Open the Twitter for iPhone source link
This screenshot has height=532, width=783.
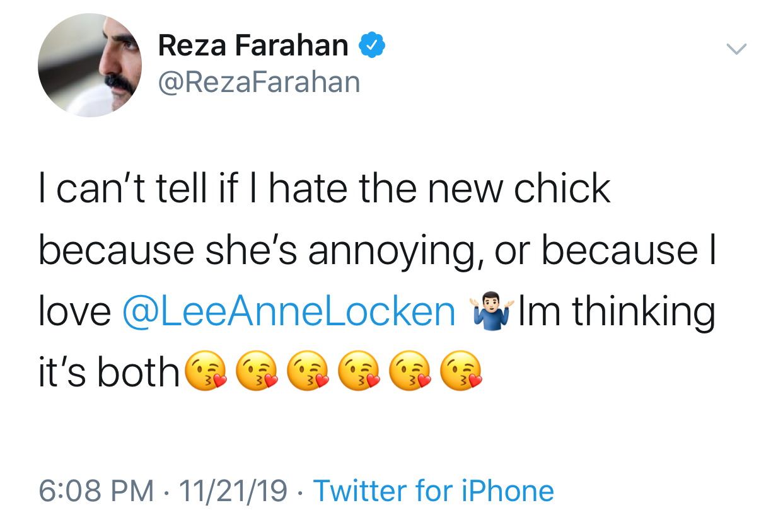(x=433, y=491)
